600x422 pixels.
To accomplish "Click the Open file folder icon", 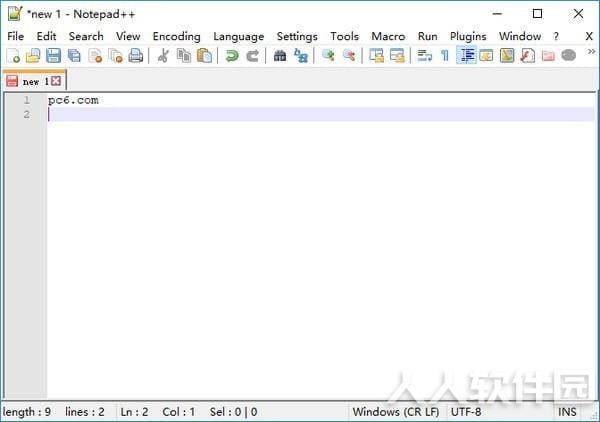I will 33,56.
